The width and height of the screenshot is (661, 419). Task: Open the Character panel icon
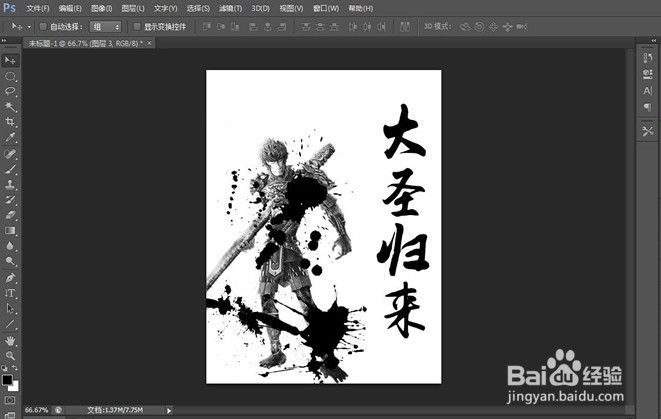point(648,91)
